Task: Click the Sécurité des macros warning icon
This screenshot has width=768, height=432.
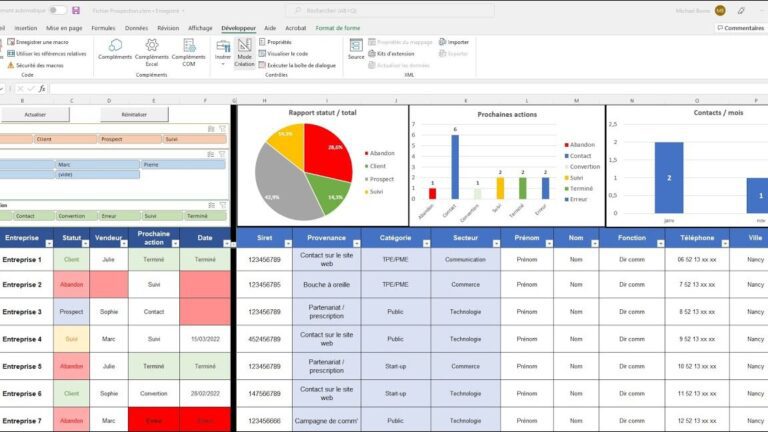Action: [11, 65]
